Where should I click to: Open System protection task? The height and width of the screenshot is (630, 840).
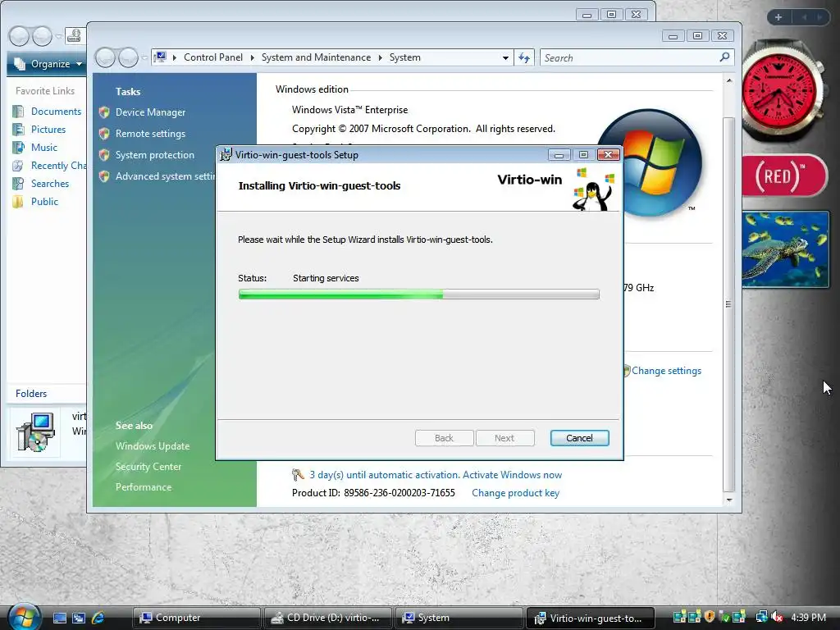[155, 155]
